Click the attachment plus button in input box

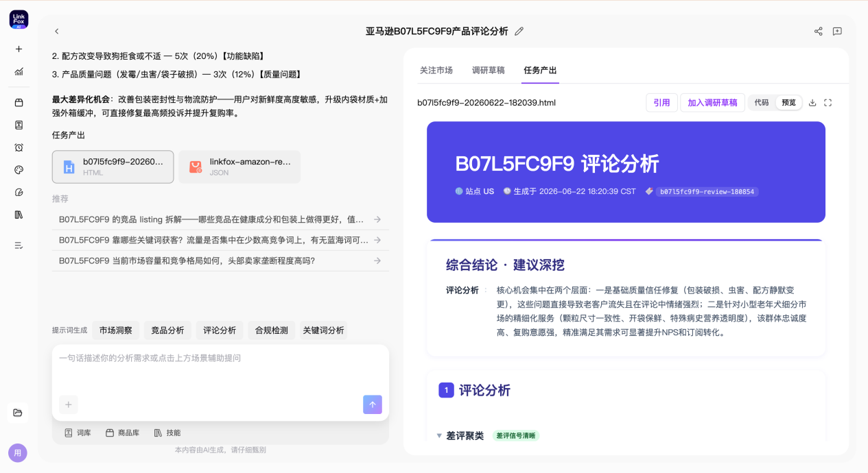69,404
